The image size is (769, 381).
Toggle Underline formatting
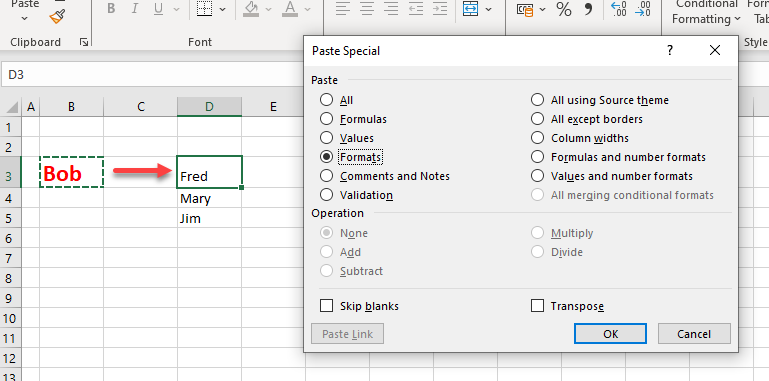click(158, 9)
